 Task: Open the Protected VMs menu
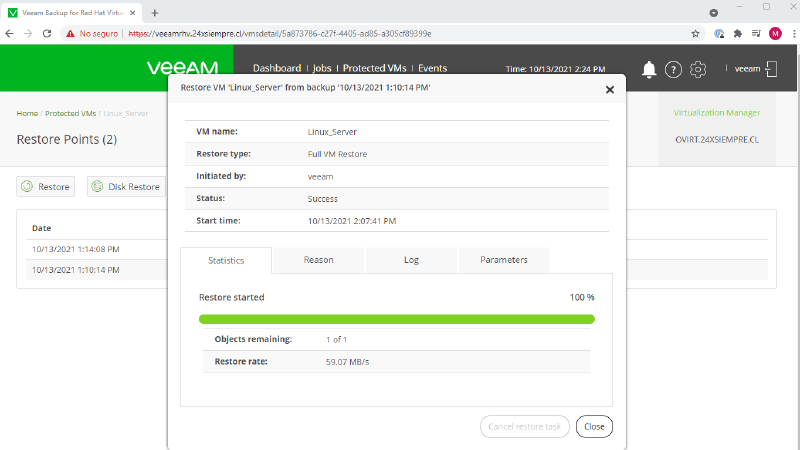pyautogui.click(x=374, y=68)
